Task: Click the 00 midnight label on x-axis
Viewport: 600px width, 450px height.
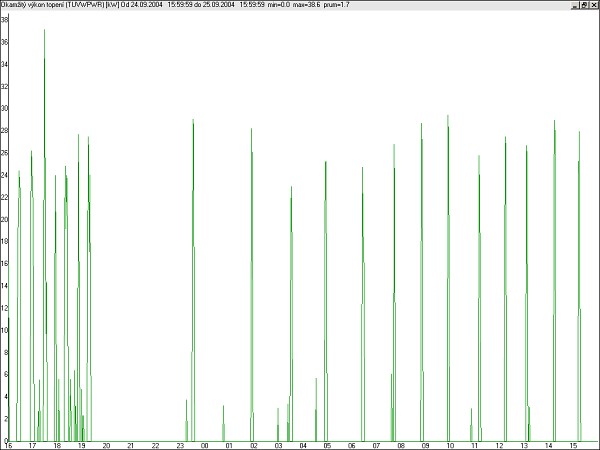Action: pos(204,445)
